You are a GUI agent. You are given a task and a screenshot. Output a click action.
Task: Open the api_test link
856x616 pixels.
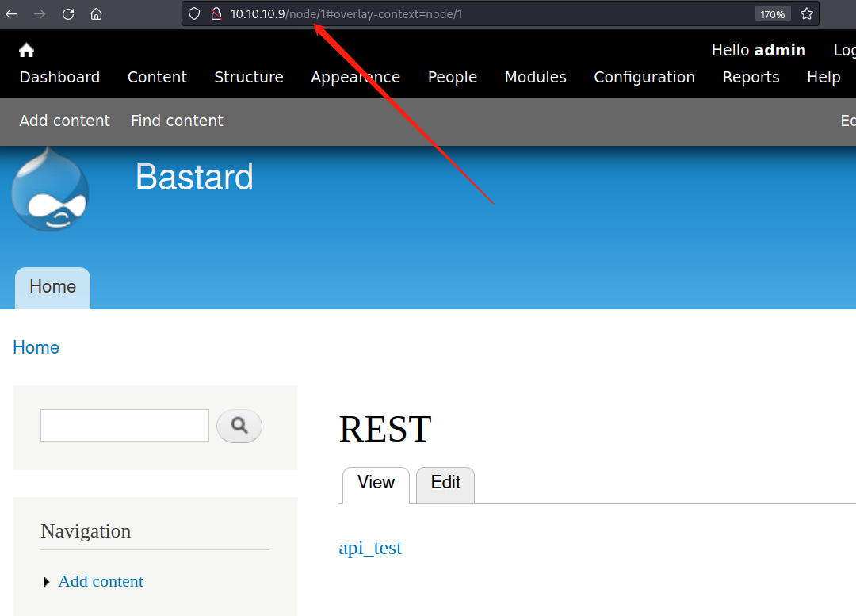tap(370, 548)
